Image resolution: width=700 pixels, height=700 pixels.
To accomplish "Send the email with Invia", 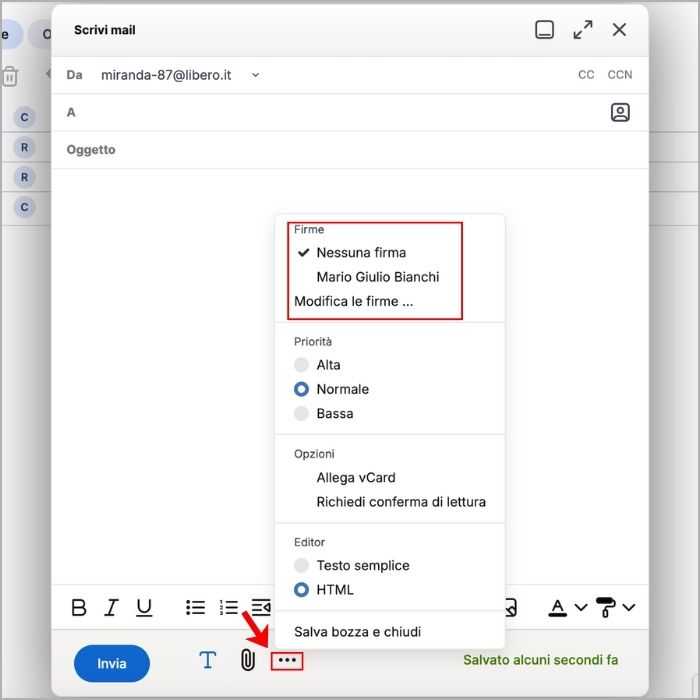I will 112,663.
